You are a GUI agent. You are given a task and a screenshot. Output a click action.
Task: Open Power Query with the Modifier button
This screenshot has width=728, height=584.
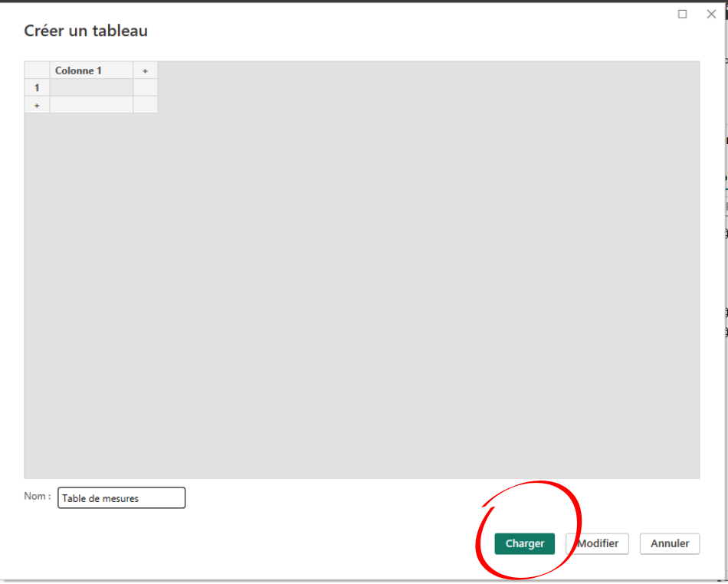[x=597, y=543]
